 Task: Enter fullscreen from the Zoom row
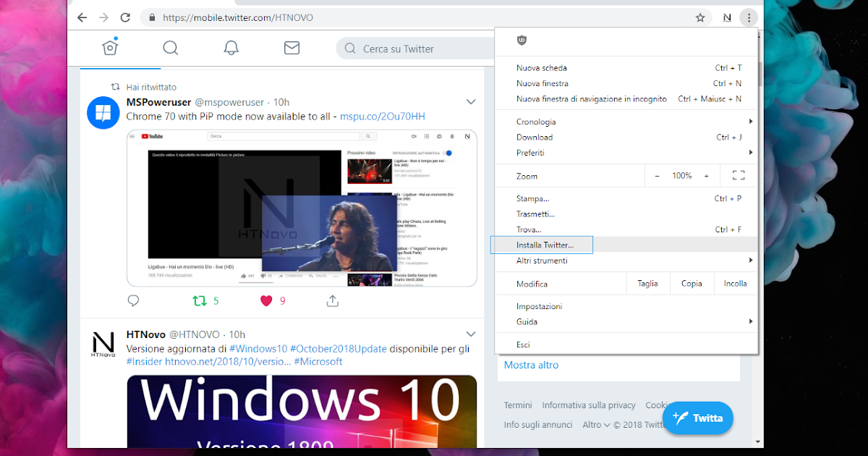739,175
